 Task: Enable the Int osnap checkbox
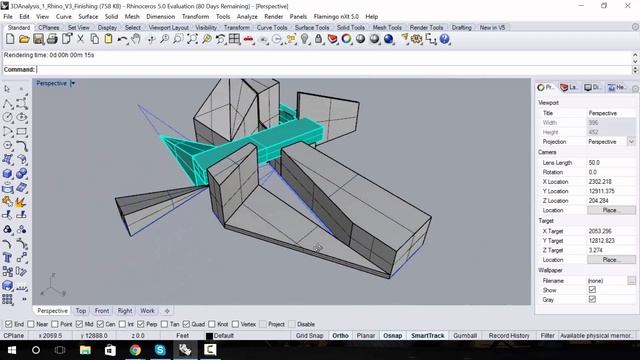122,324
